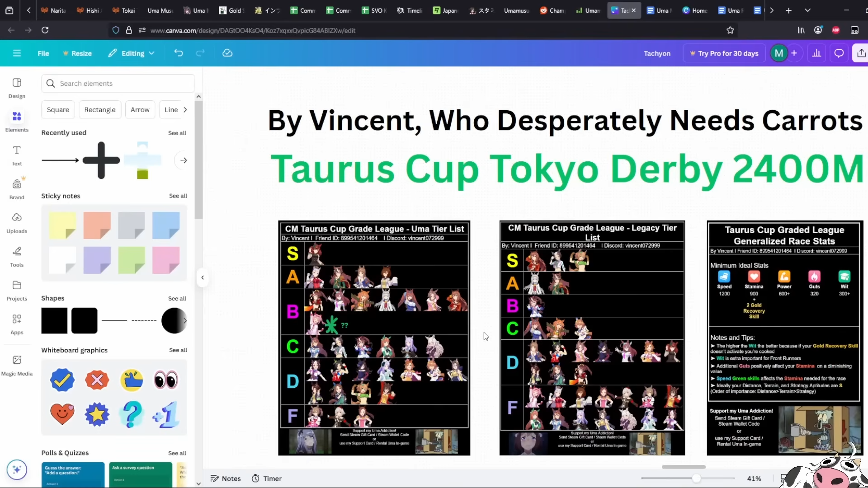
Task: See all Whiteboard graphics
Action: point(178,350)
